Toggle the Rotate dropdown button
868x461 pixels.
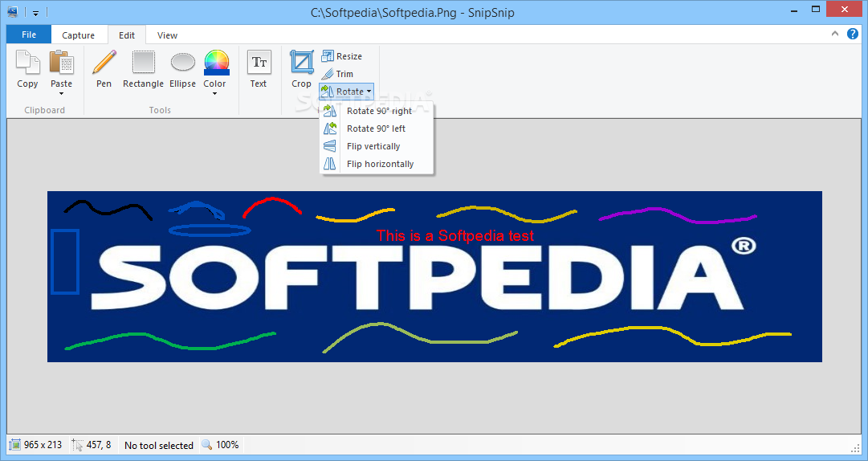coord(347,92)
